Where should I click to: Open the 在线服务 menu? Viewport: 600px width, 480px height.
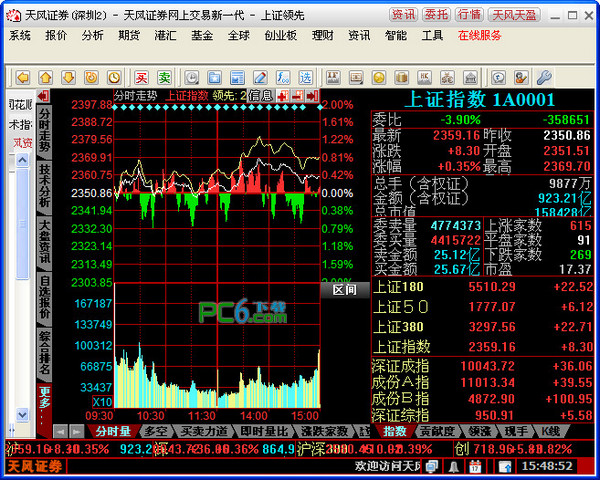(x=479, y=36)
